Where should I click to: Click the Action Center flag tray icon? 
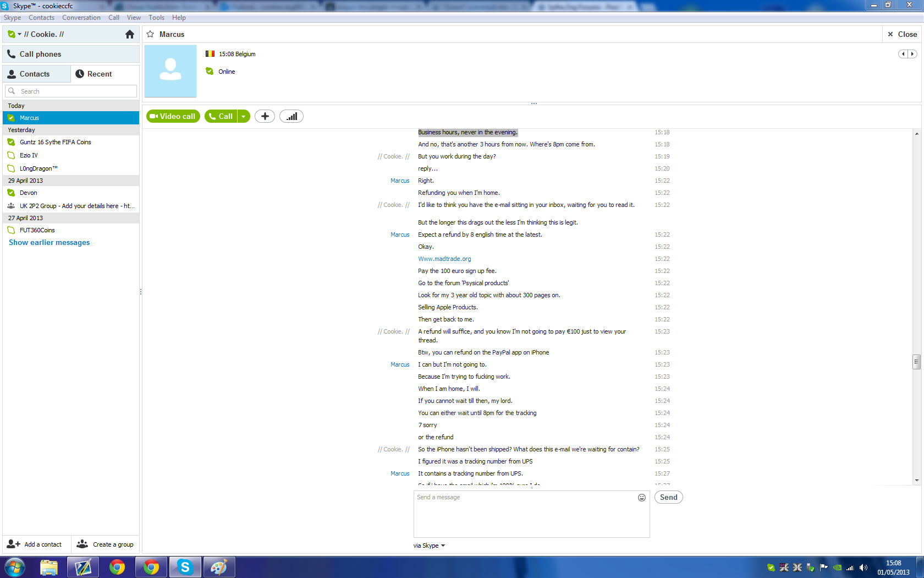824,568
